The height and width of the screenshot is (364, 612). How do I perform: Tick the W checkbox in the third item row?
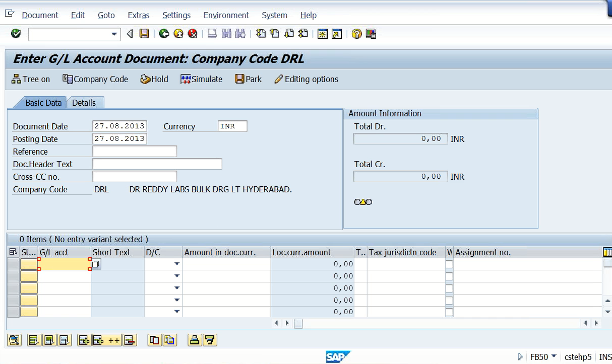449,288
